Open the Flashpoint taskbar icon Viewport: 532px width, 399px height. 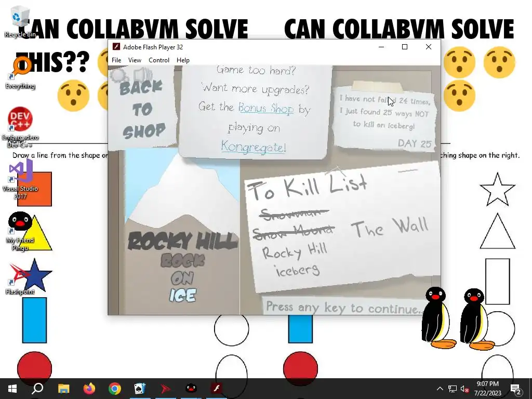(x=166, y=389)
